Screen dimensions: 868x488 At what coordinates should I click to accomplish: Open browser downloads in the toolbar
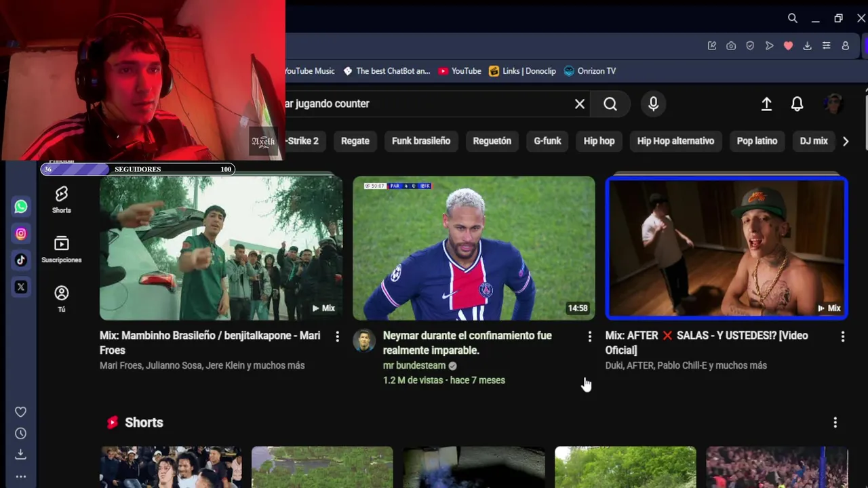tap(807, 45)
